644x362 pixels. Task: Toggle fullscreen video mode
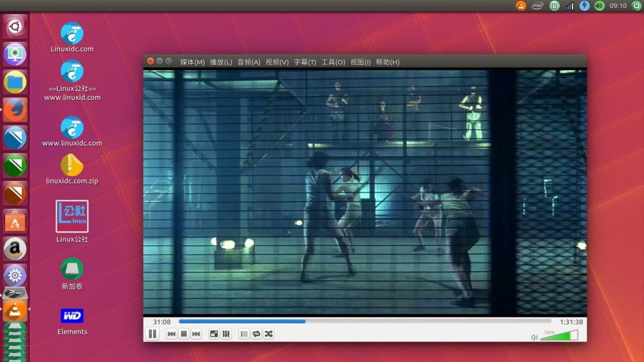click(x=214, y=334)
